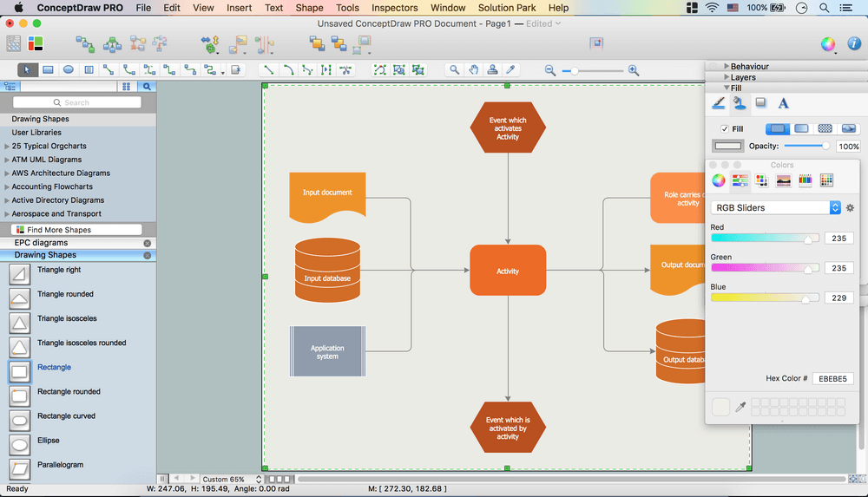
Task: Open the Solution Park menu
Action: [507, 8]
